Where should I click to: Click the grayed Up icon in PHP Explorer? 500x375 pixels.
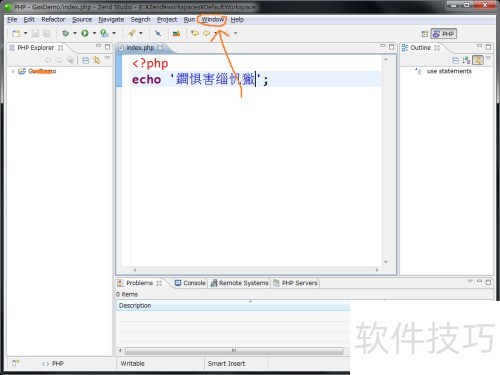70,60
